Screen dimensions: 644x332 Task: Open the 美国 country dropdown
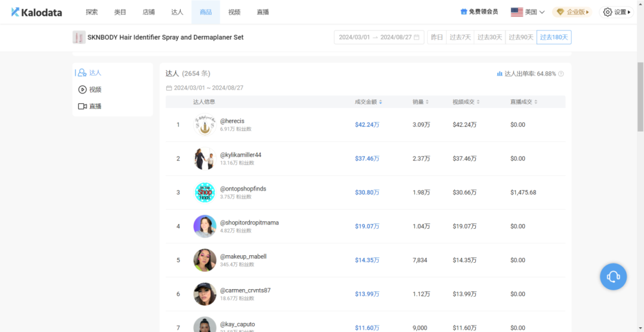coord(528,12)
